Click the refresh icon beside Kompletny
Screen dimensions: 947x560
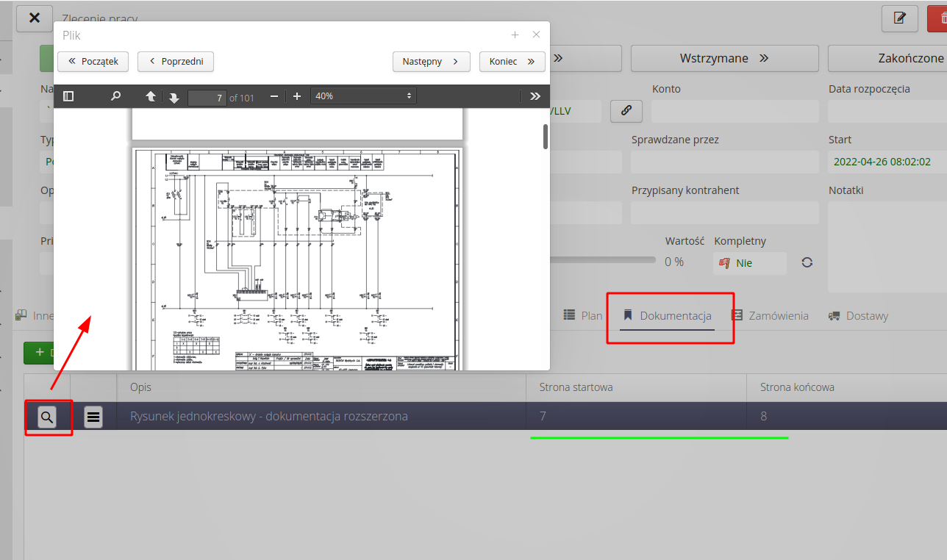pos(807,262)
